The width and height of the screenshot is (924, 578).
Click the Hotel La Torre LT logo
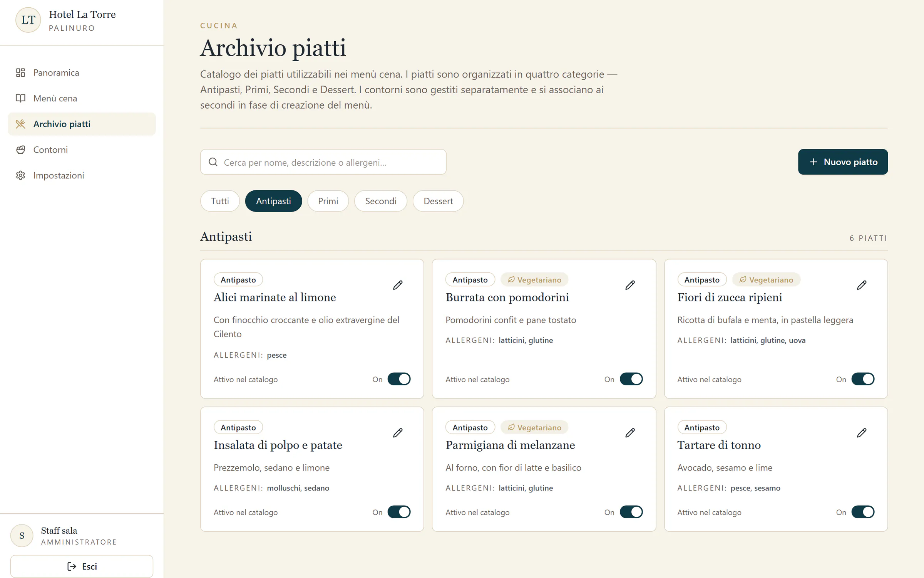[28, 20]
